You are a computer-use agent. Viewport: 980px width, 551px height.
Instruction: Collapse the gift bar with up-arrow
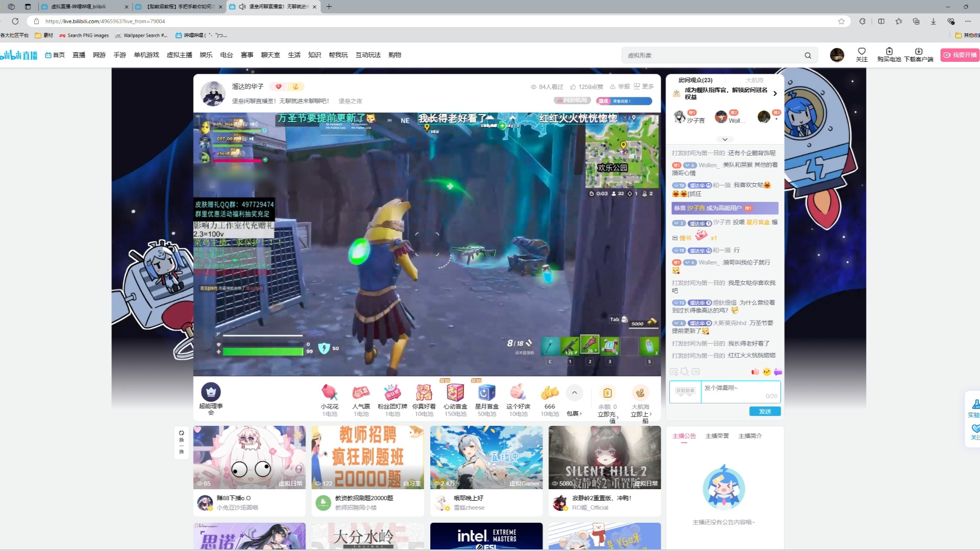(574, 392)
